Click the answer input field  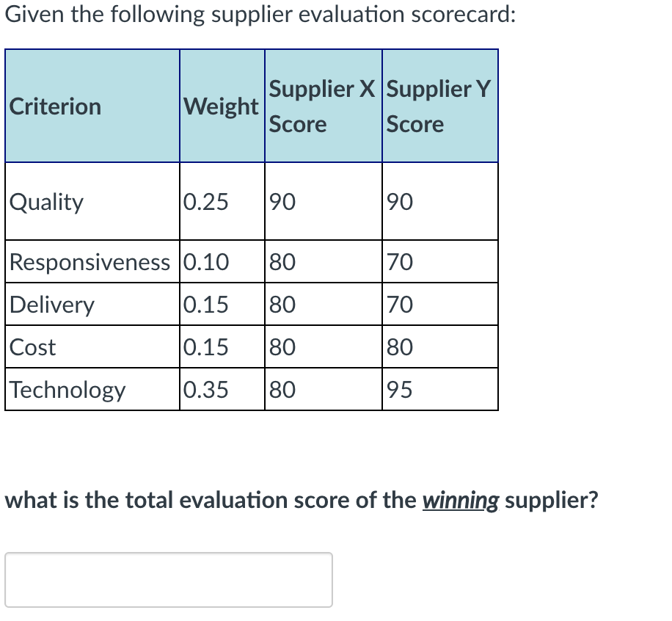(x=169, y=579)
